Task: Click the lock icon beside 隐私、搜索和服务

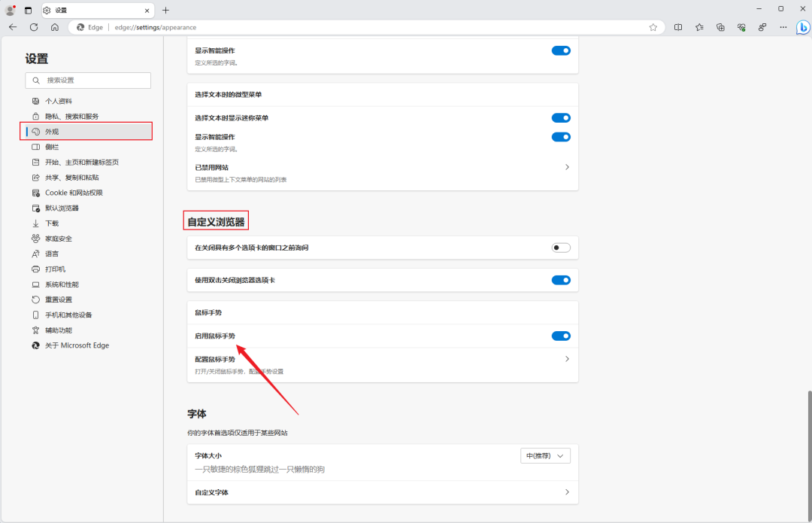Action: tap(36, 116)
